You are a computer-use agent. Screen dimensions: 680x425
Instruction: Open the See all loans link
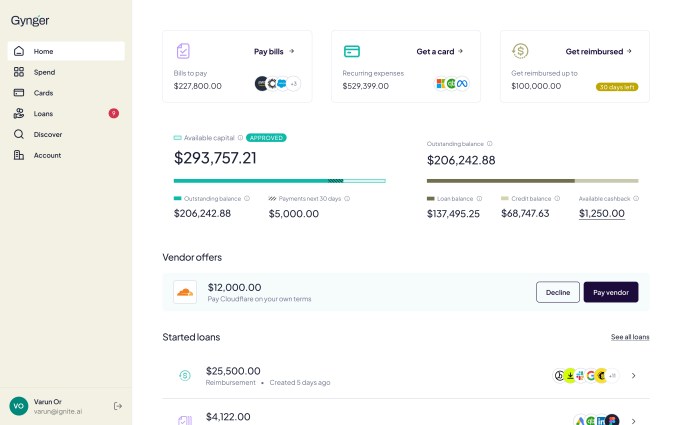coord(630,337)
